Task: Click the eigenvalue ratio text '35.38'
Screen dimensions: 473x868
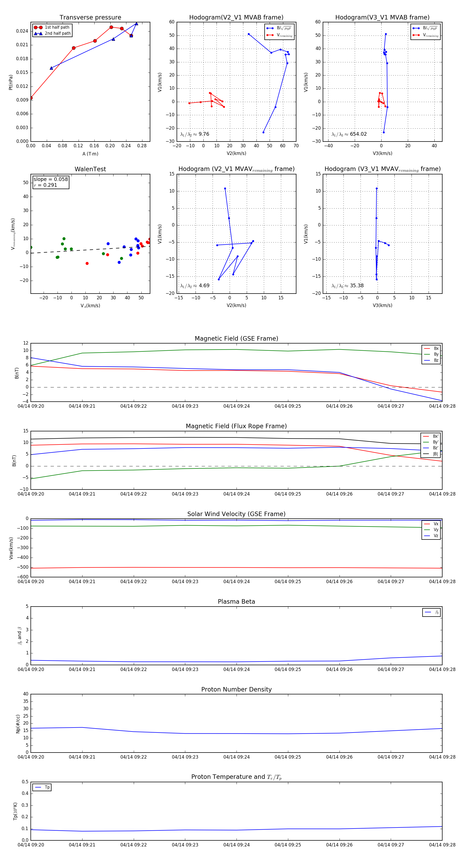Action: tap(357, 286)
